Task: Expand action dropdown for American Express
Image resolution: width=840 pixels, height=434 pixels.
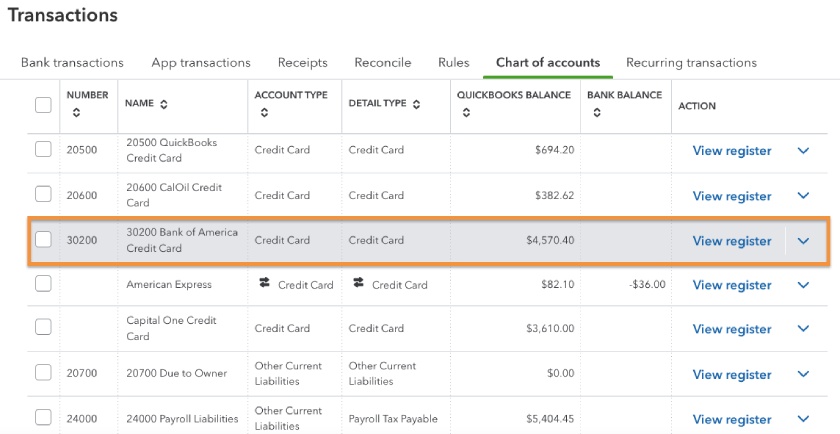Action: tap(803, 285)
